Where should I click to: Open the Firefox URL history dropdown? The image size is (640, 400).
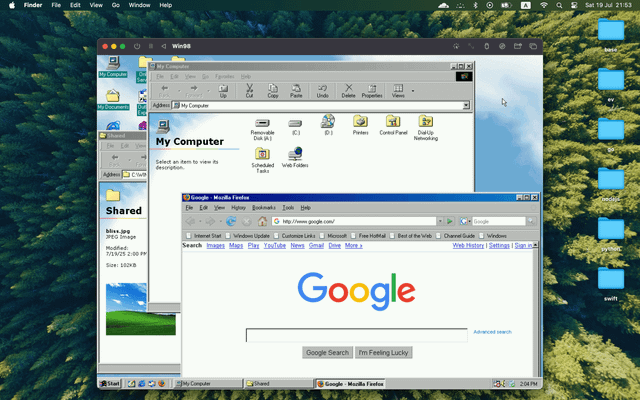[x=440, y=221]
